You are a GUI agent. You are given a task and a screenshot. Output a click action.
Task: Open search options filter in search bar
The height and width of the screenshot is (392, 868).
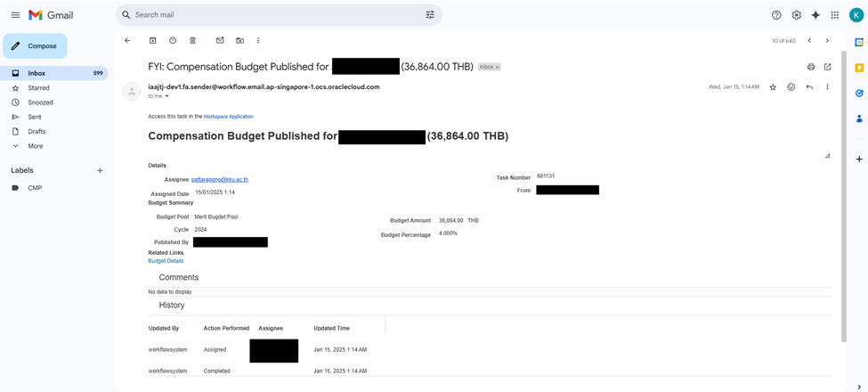coord(430,15)
